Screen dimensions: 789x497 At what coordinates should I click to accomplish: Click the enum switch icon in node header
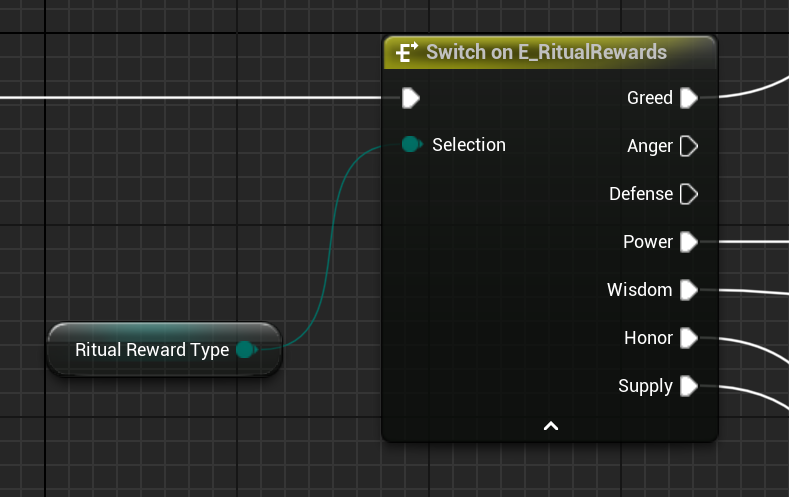click(x=407, y=52)
